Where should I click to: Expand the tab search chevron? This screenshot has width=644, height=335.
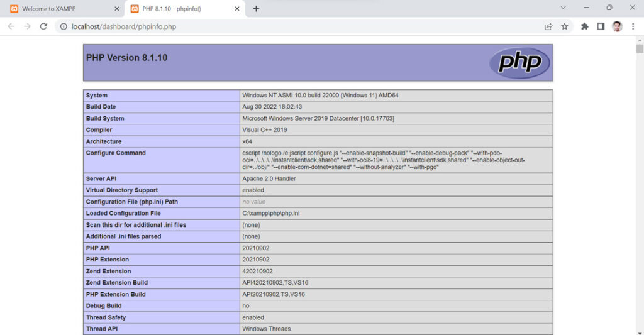562,8
